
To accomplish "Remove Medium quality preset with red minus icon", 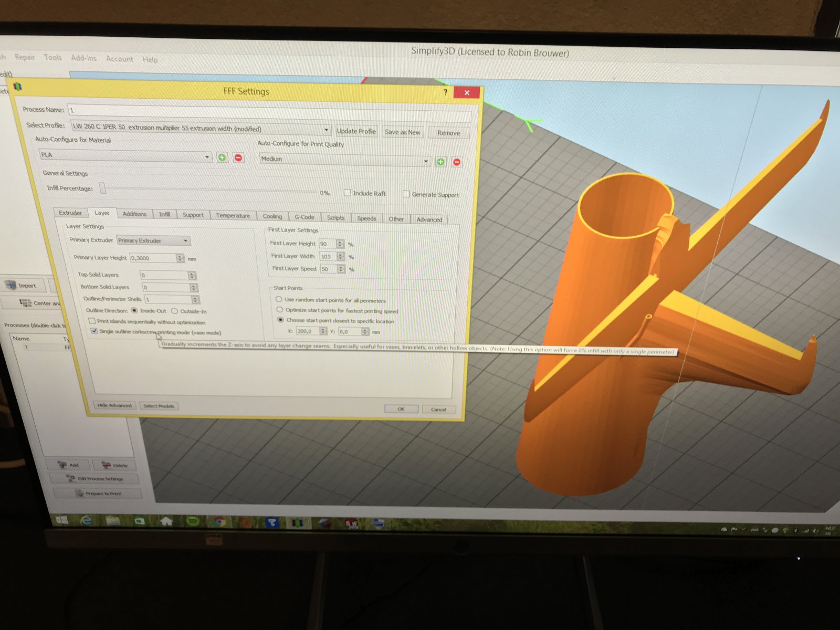I will click(x=457, y=162).
